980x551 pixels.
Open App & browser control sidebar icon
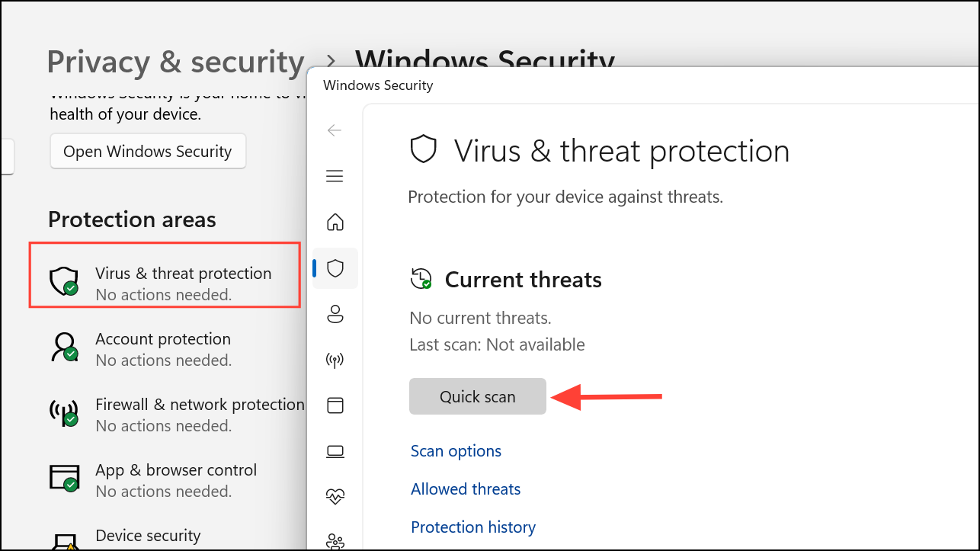[x=335, y=405]
